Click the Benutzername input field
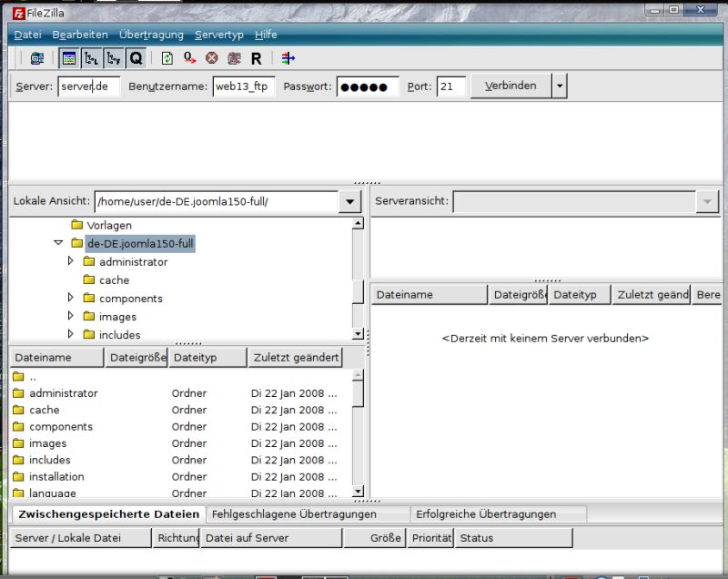Viewport: 728px width, 579px height. (243, 86)
